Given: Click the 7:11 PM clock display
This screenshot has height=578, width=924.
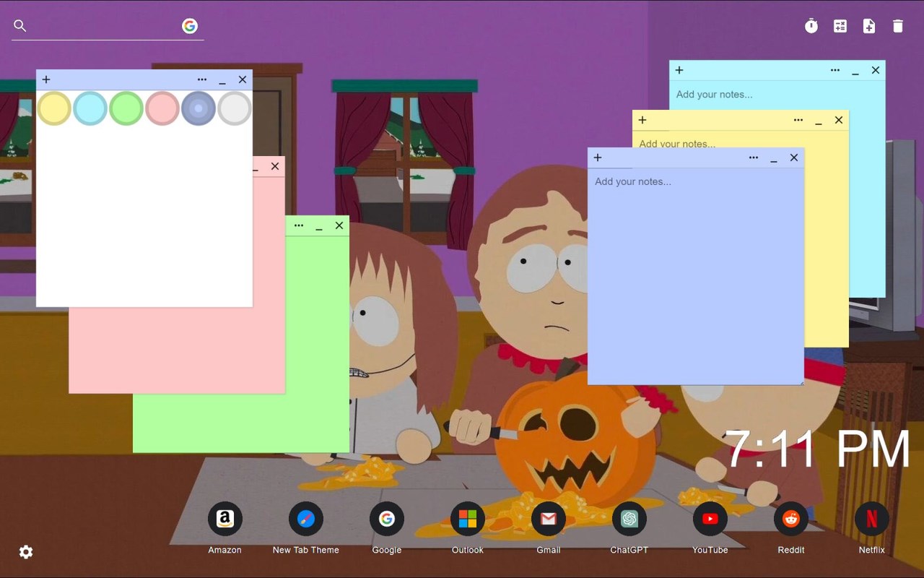Looking at the screenshot, I should click(x=817, y=449).
